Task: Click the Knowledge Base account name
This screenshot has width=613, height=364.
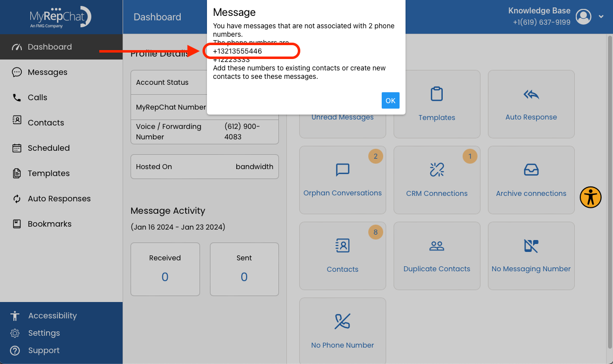Action: [x=539, y=10]
